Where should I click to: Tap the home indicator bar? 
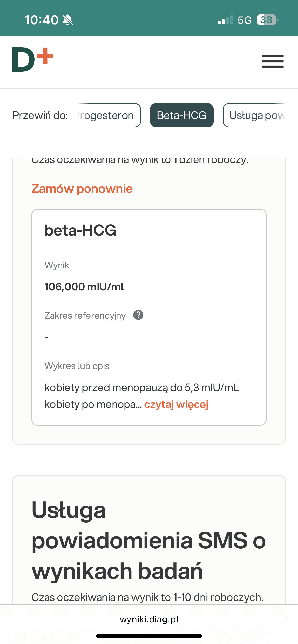149,636
